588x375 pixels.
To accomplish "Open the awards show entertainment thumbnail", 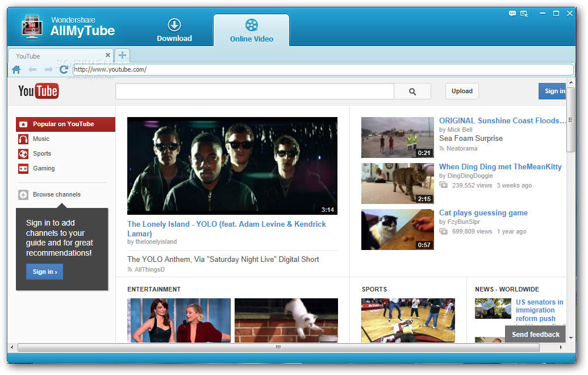I will click(179, 320).
